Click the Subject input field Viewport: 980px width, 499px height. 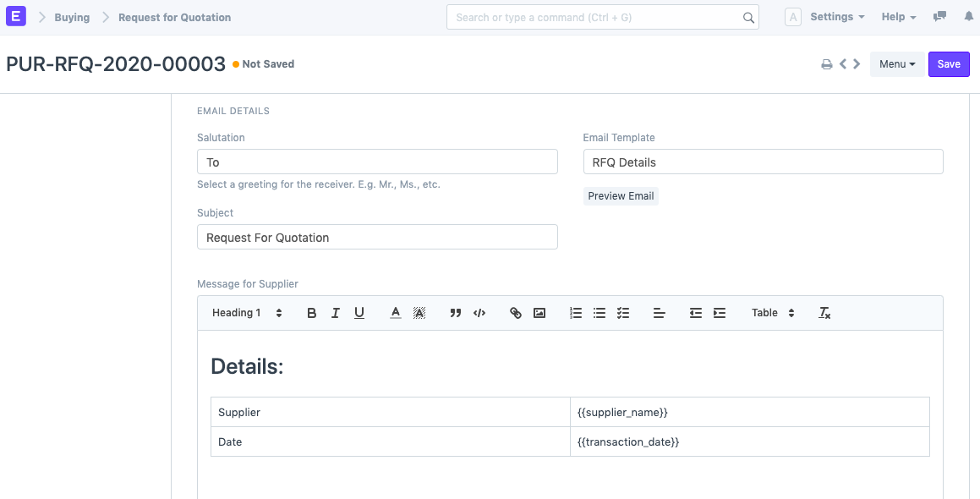pos(377,237)
